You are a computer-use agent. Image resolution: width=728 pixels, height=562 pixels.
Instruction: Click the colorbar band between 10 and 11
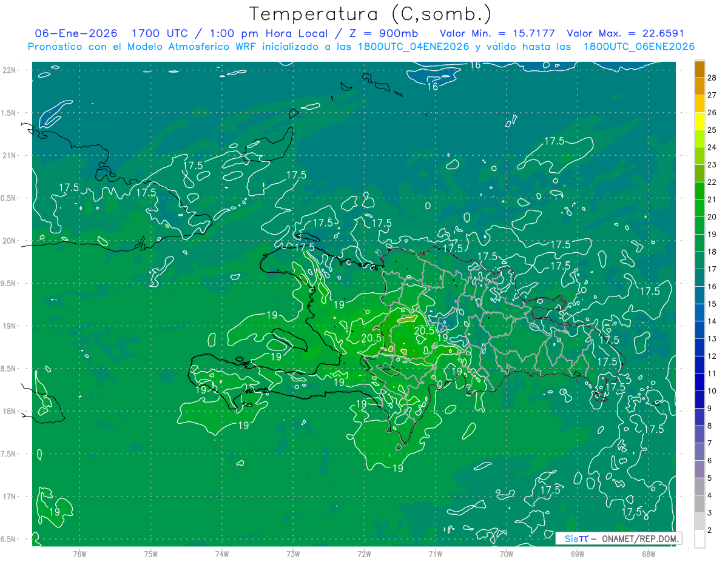pos(699,383)
